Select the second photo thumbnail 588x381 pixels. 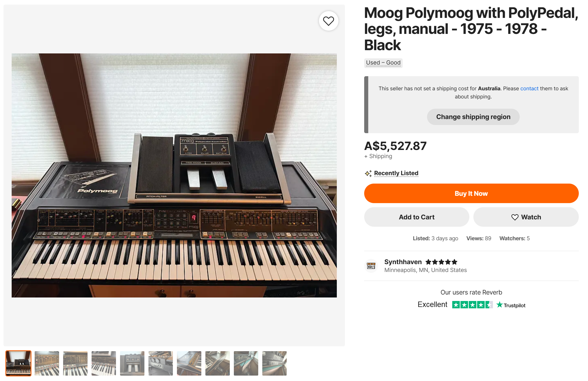tap(47, 363)
